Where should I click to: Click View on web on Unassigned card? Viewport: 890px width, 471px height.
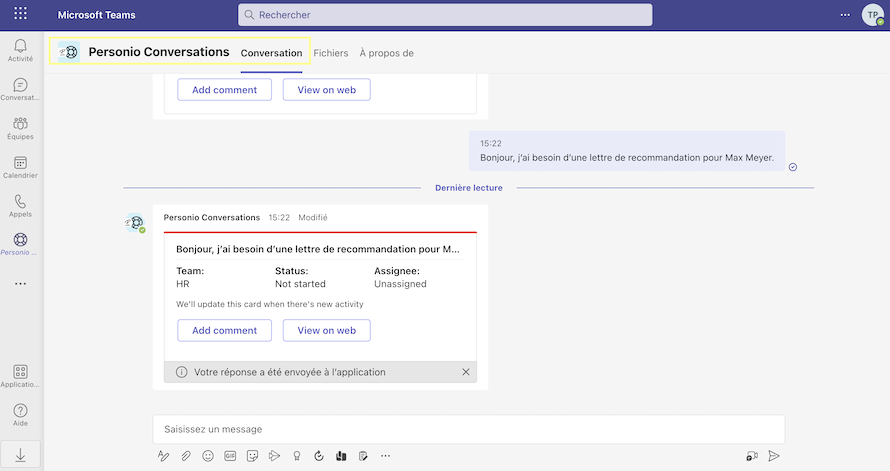[326, 330]
